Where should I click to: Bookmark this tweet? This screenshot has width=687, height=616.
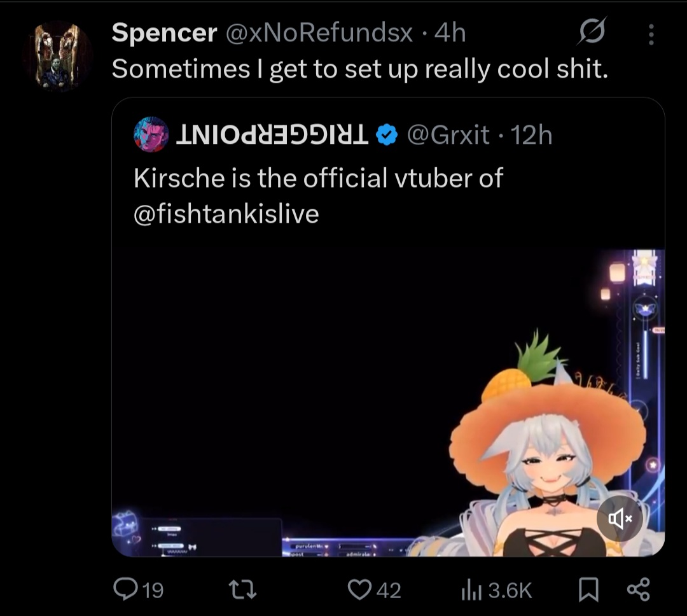(588, 590)
